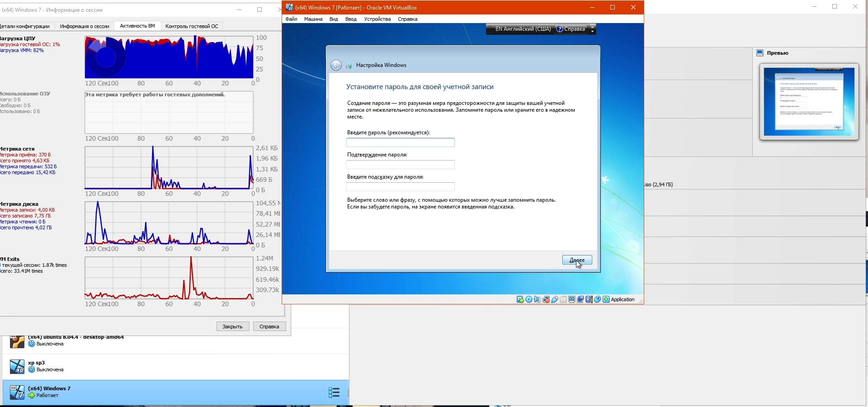Focus the 'Введите пароль' input field

pyautogui.click(x=401, y=142)
